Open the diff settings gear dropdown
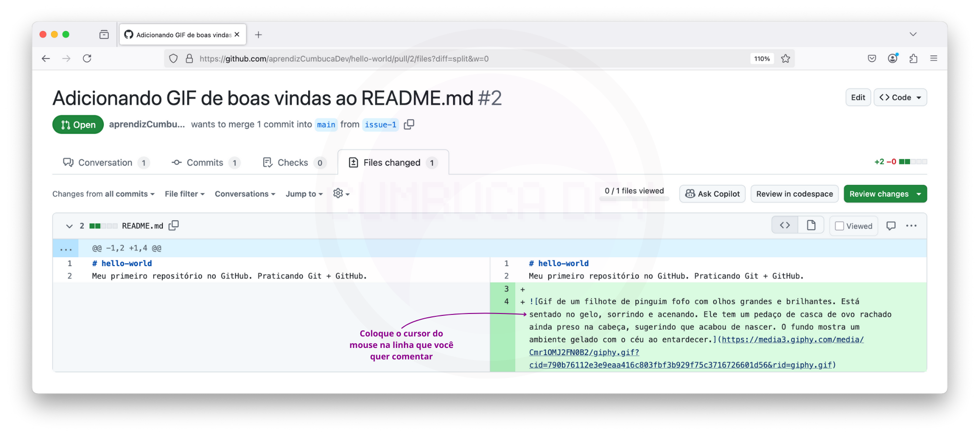The width and height of the screenshot is (980, 436). [x=341, y=194]
